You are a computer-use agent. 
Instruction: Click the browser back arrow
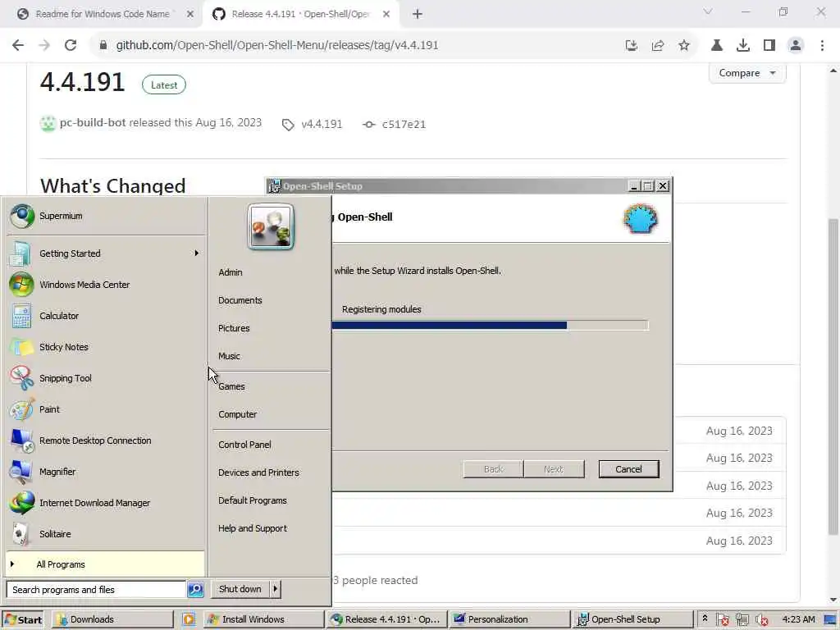tap(18, 45)
